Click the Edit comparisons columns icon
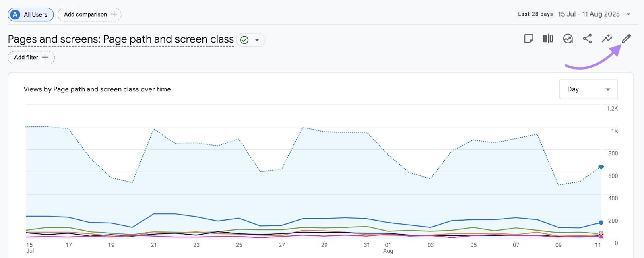The height and width of the screenshot is (258, 644). pyautogui.click(x=548, y=39)
